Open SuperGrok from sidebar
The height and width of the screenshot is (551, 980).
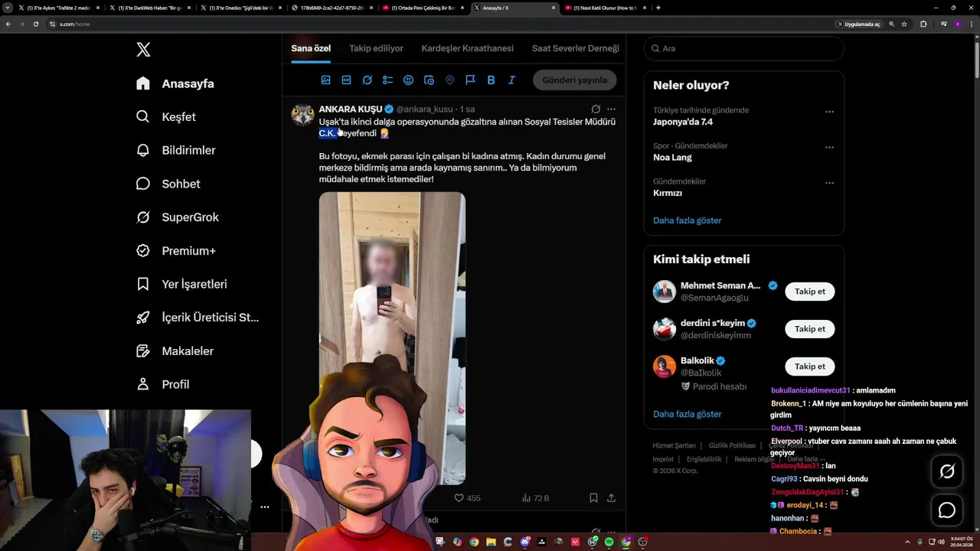[x=177, y=217]
